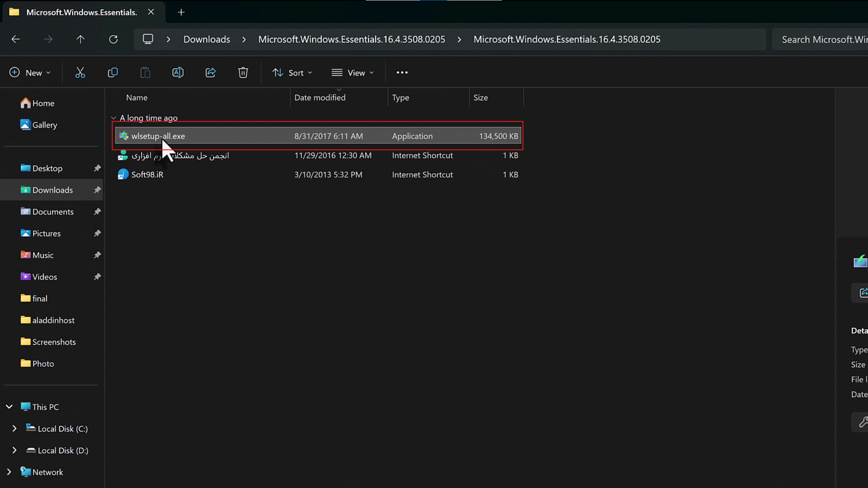The image size is (868, 488).
Task: Open Desktop in the sidebar
Action: 42,168
